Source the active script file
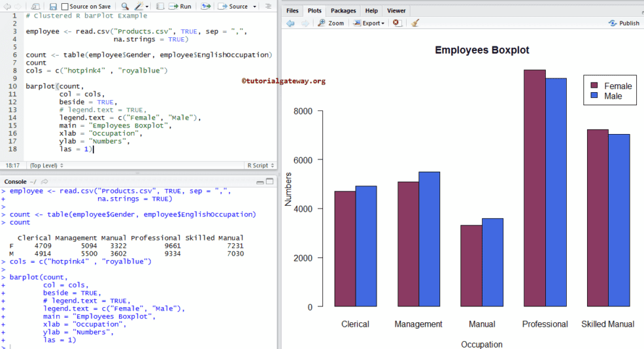Viewport: 644px width, 349px height. [x=233, y=7]
